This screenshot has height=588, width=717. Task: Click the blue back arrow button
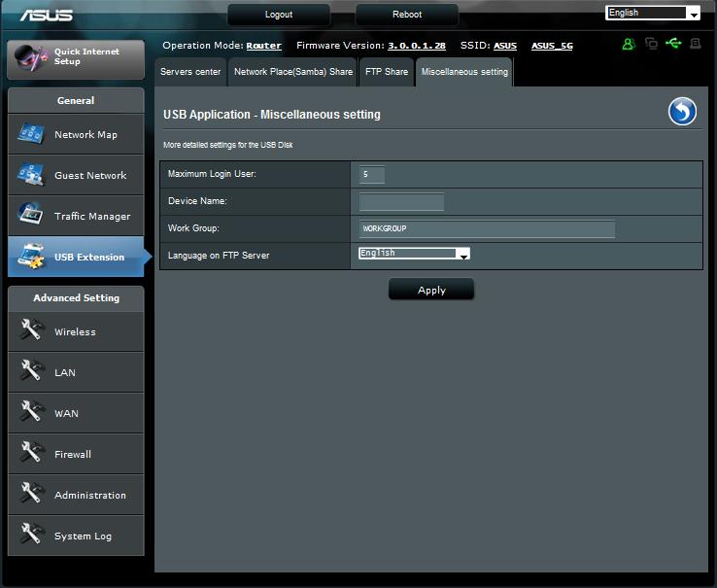pos(682,111)
